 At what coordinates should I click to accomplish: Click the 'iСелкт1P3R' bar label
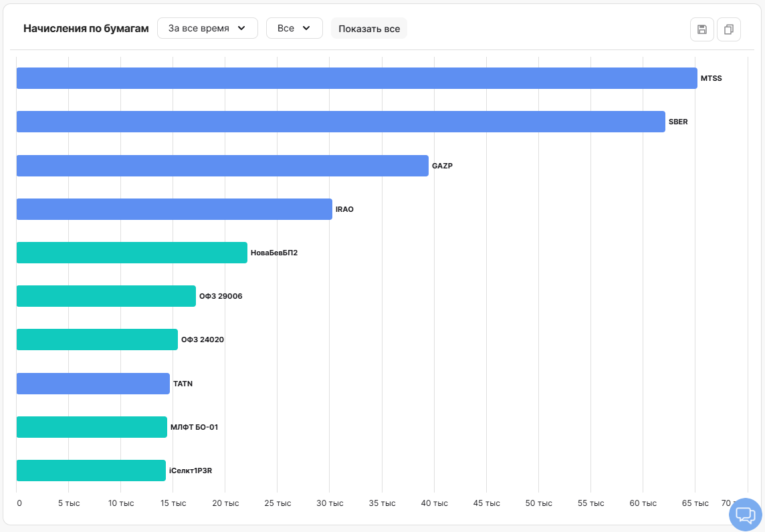coord(191,471)
